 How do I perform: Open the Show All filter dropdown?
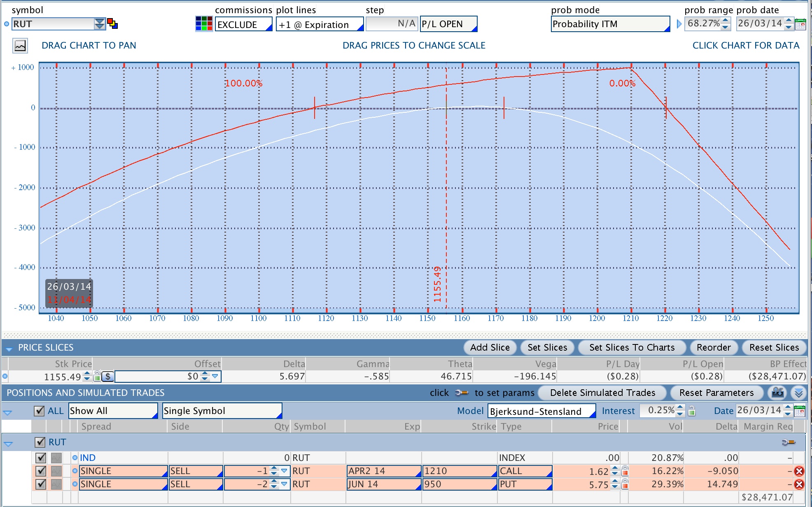113,411
